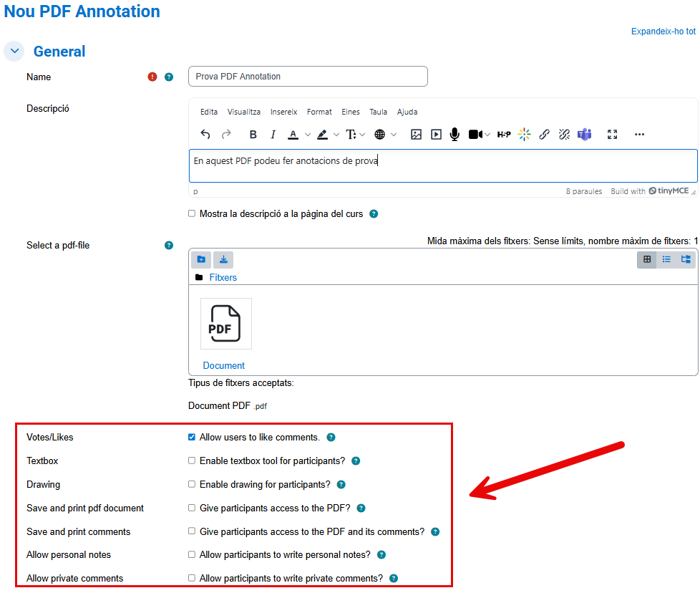Click the 'Expandeix-ho tot' link
This screenshot has width=700, height=593.
click(x=663, y=32)
